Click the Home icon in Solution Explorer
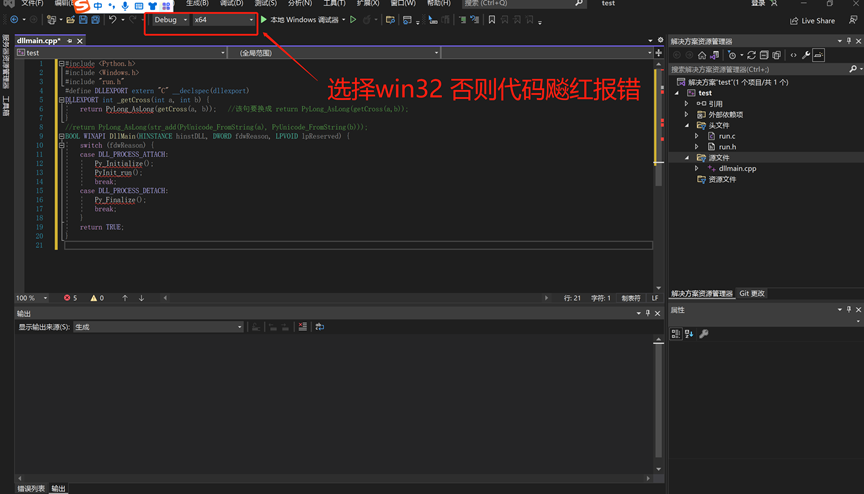The image size is (864, 494). pyautogui.click(x=702, y=55)
